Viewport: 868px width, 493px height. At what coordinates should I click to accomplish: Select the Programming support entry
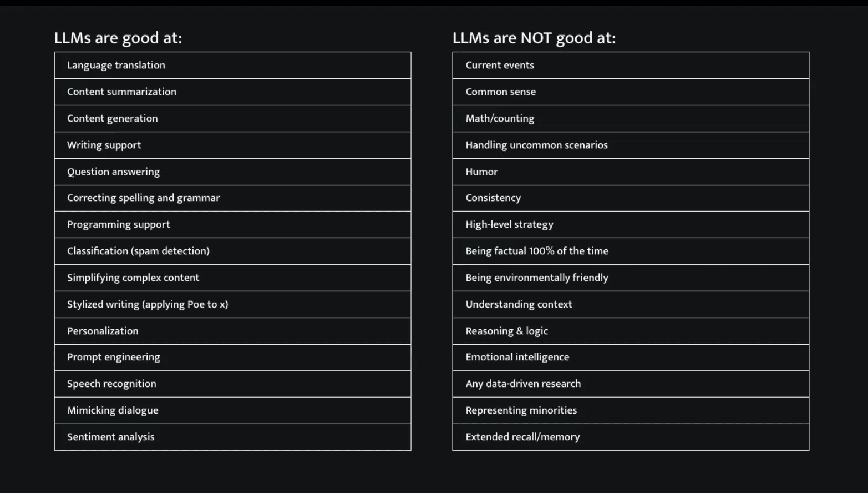pos(119,224)
